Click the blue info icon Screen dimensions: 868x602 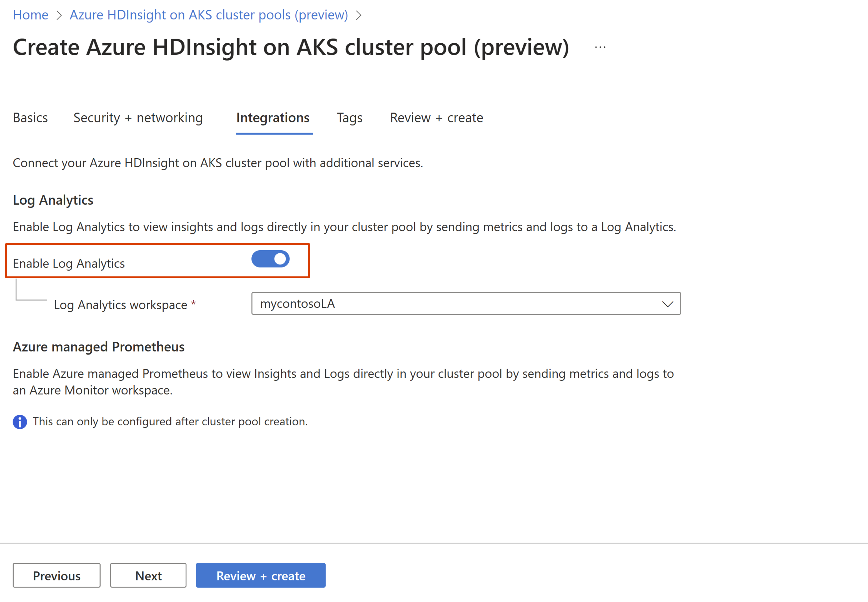20,422
